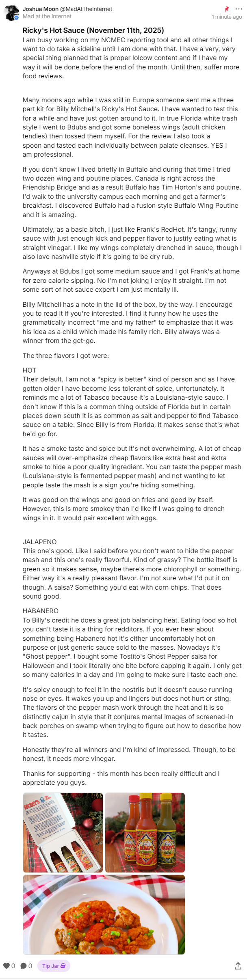Click the @MadAtTheInternet handle
Screen dimensions: 247x980
(x=86, y=9)
